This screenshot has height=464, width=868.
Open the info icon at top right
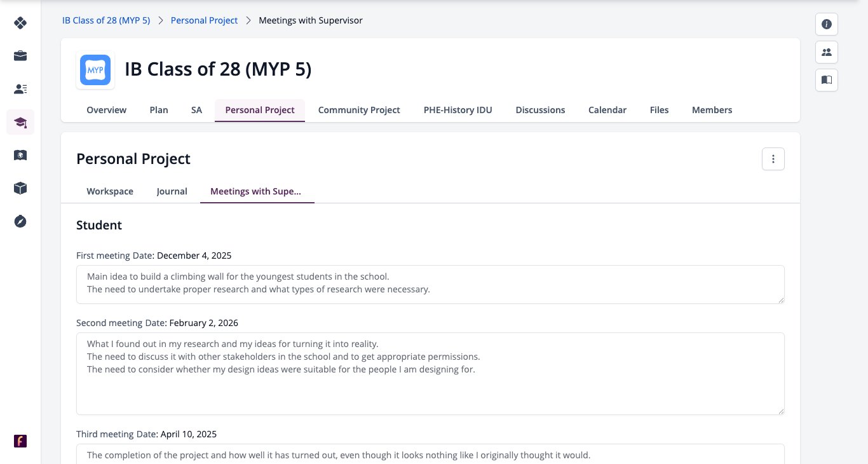[x=827, y=24]
